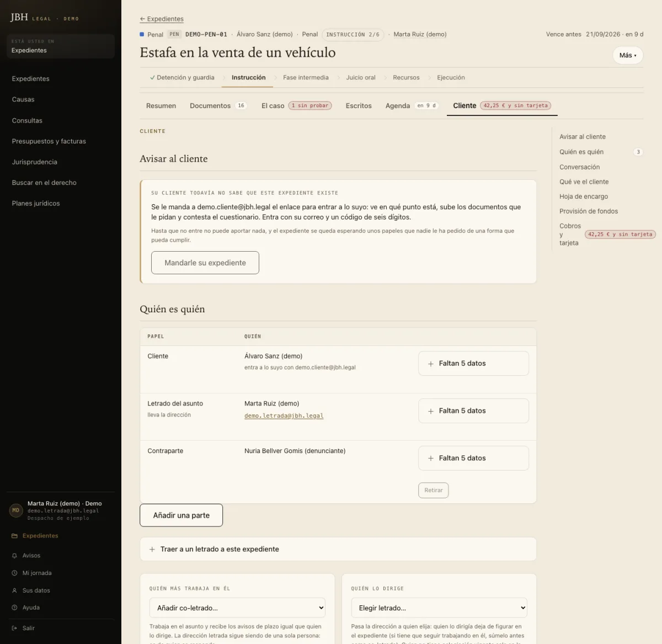This screenshot has width=662, height=644.
Task: Open the Agenda tab
Action: click(x=412, y=105)
